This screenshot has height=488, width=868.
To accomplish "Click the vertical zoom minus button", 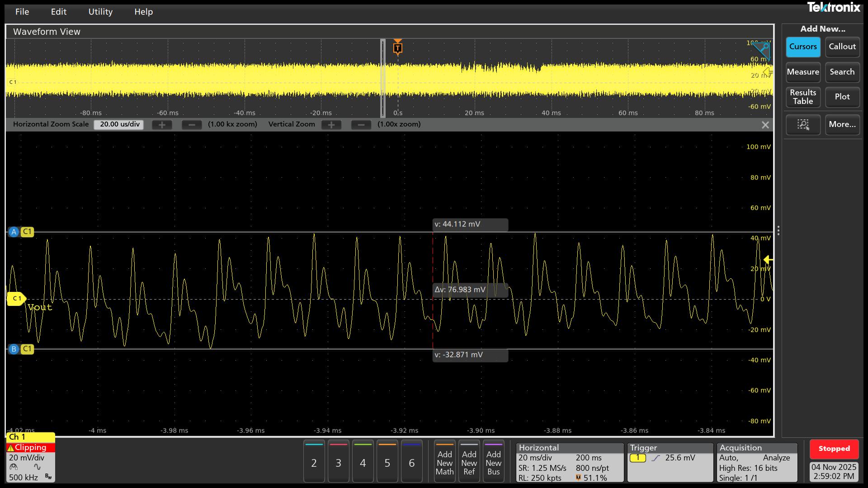I will click(x=361, y=125).
